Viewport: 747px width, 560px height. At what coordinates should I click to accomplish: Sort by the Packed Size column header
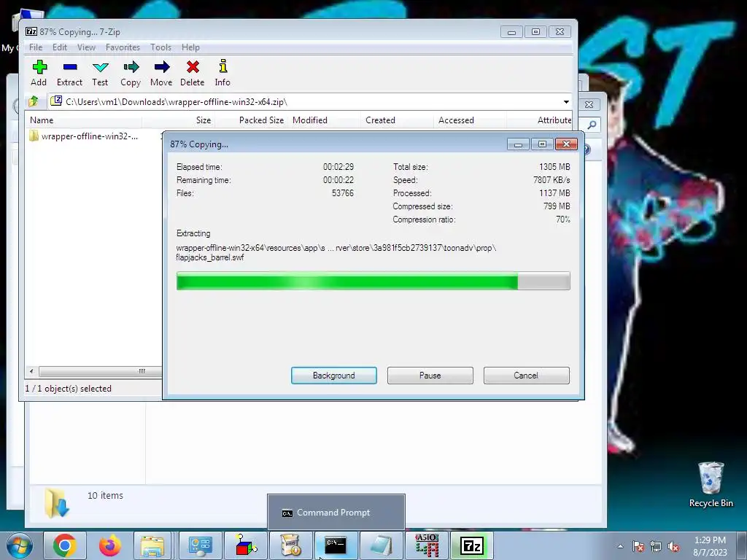[x=251, y=120]
